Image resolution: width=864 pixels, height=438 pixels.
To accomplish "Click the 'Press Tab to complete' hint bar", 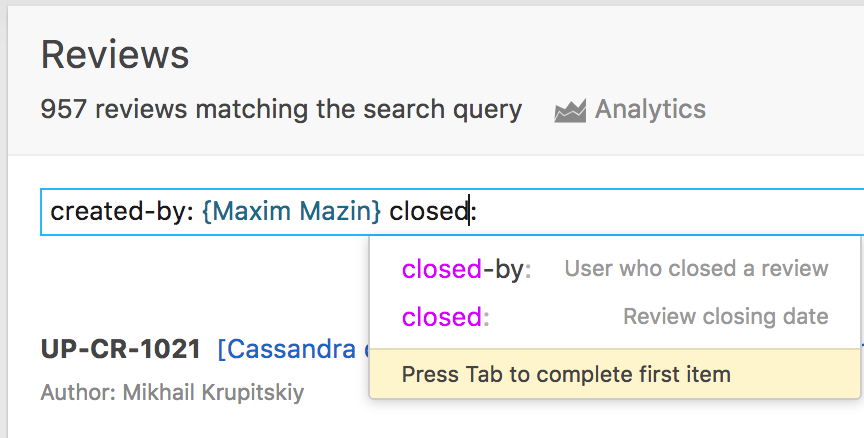I will pyautogui.click(x=615, y=374).
